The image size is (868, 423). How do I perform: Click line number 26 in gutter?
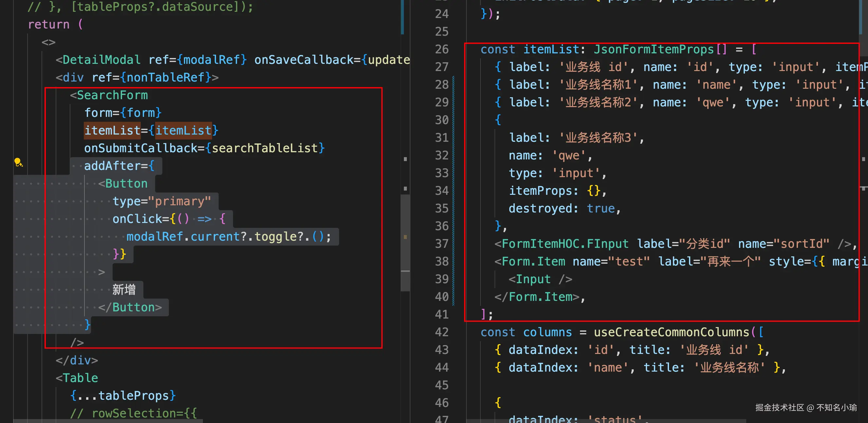442,49
